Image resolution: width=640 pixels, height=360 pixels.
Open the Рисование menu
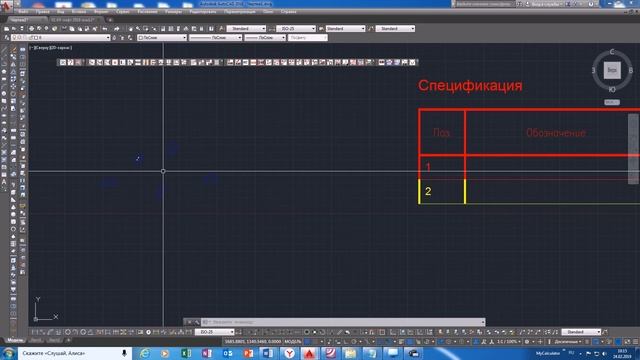coord(147,12)
